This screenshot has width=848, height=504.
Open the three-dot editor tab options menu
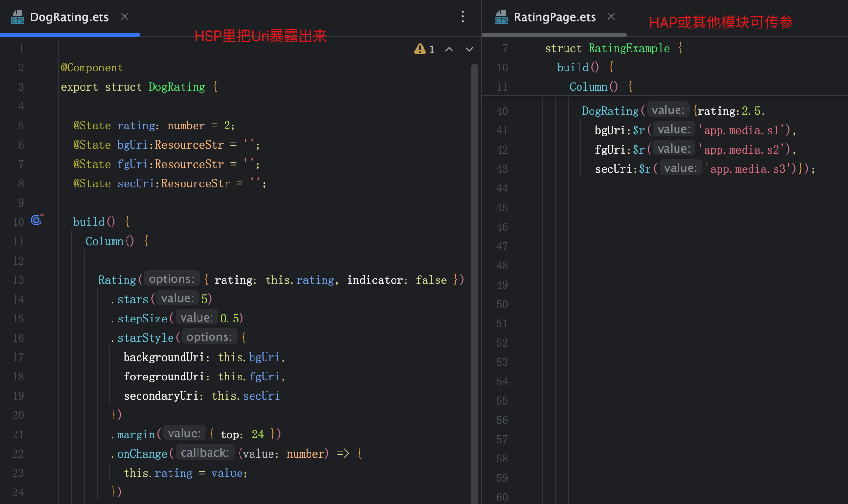point(463,17)
